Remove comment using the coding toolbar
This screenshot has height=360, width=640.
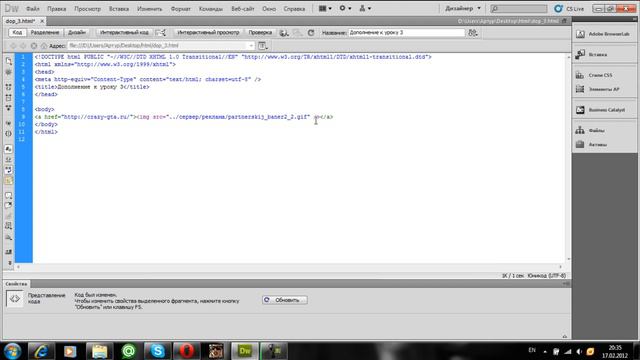pyautogui.click(x=9, y=205)
